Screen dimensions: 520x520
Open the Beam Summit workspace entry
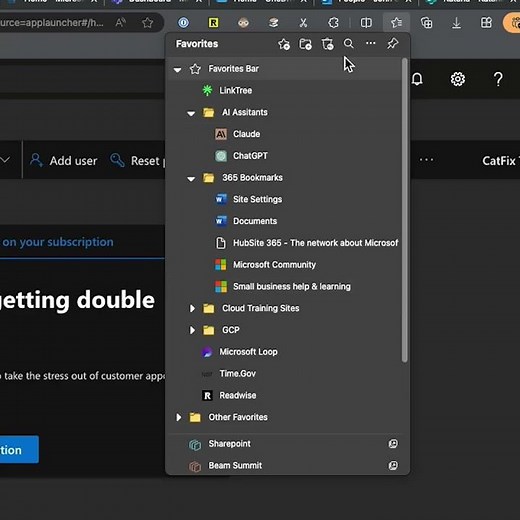tap(285, 465)
